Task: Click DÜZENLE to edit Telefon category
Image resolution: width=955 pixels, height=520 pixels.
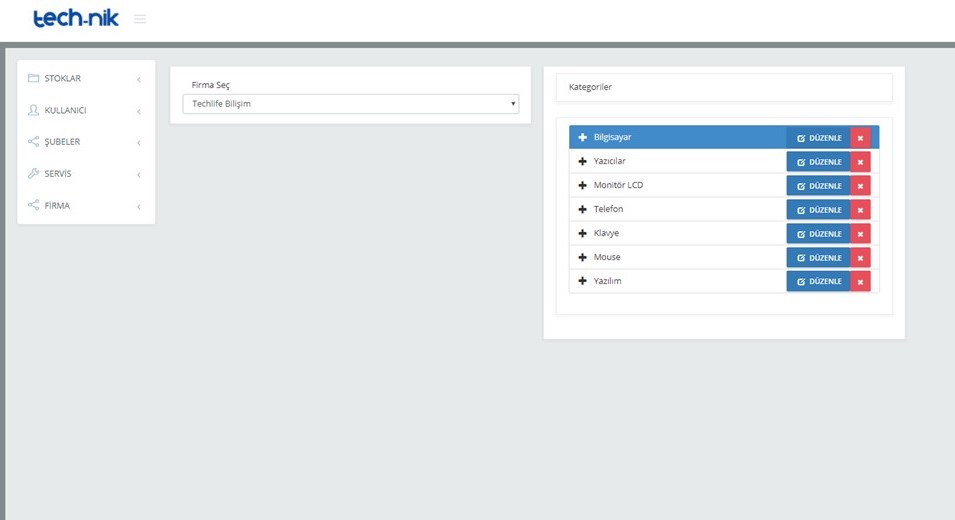Action: pyautogui.click(x=818, y=210)
